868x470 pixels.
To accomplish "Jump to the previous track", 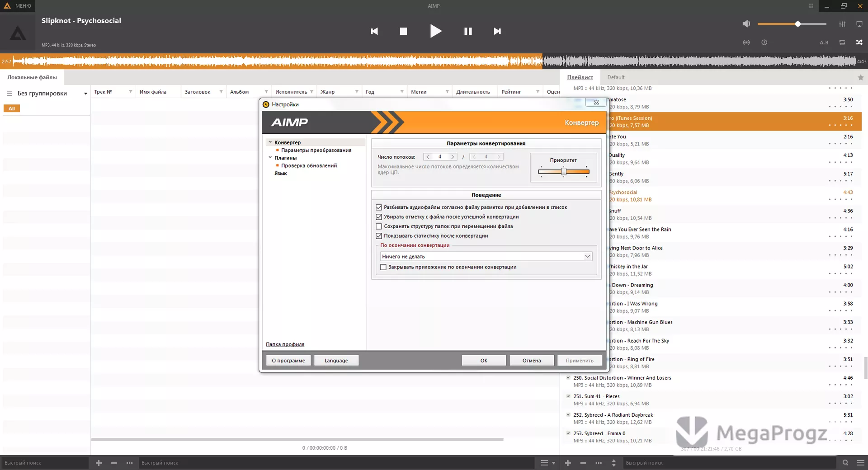I will [x=374, y=31].
